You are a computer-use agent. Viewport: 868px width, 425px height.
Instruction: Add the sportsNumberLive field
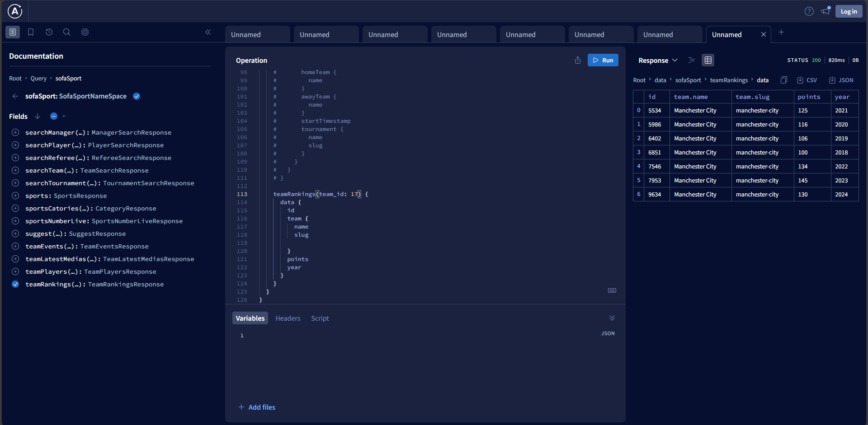point(15,221)
